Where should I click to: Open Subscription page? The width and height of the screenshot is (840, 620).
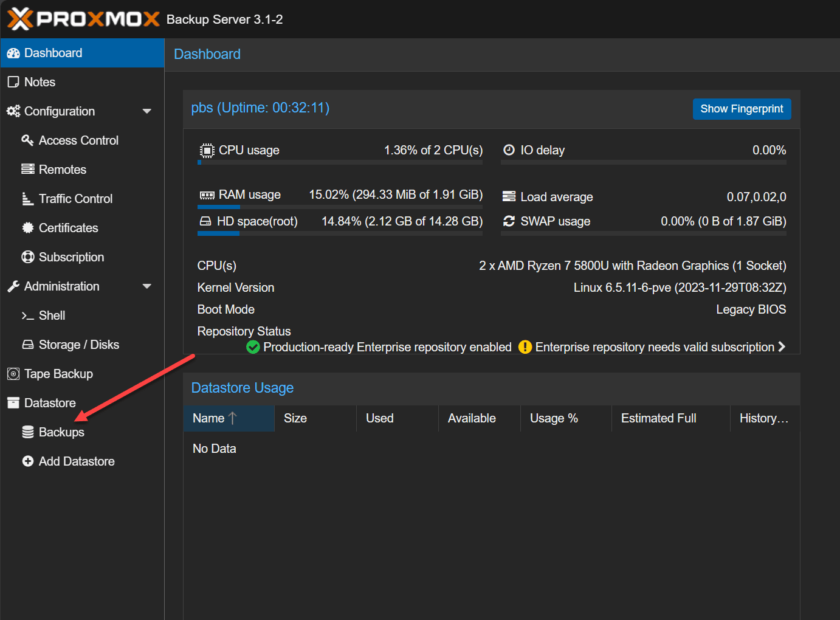(82, 257)
